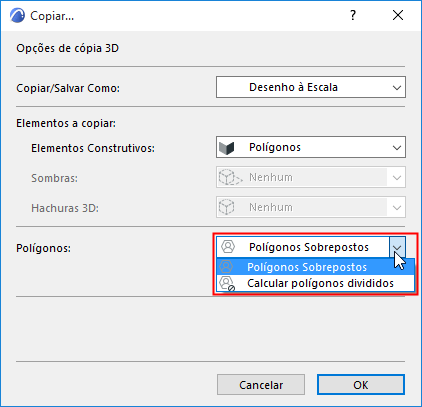Expand the disabled Sombras dropdown arrow
The height and width of the screenshot is (407, 422).
pyautogui.click(x=397, y=177)
